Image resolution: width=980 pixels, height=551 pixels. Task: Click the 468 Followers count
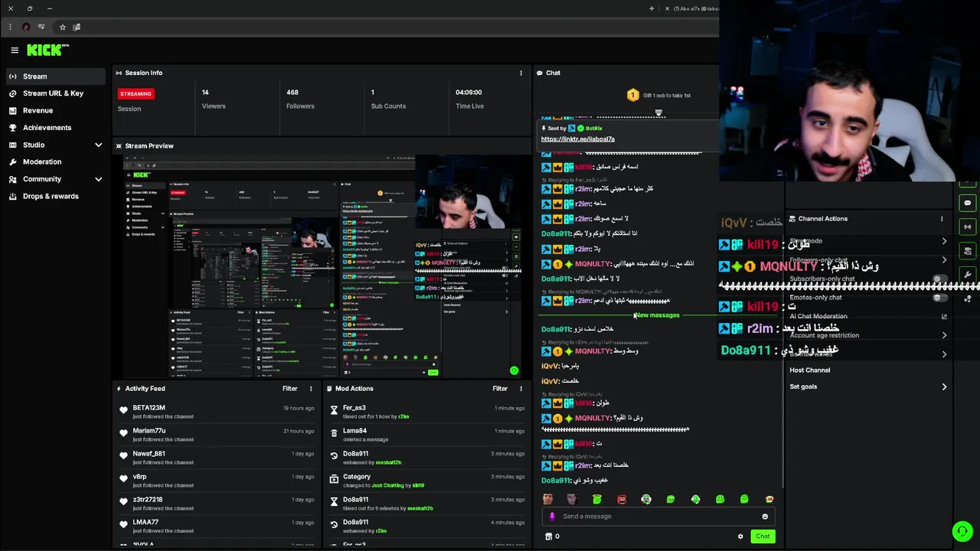pos(292,93)
